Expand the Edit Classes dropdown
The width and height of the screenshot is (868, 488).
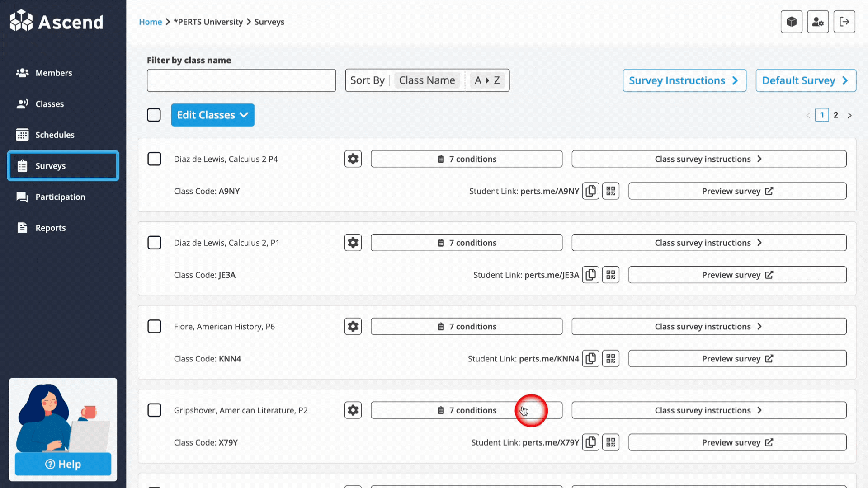[x=212, y=115]
